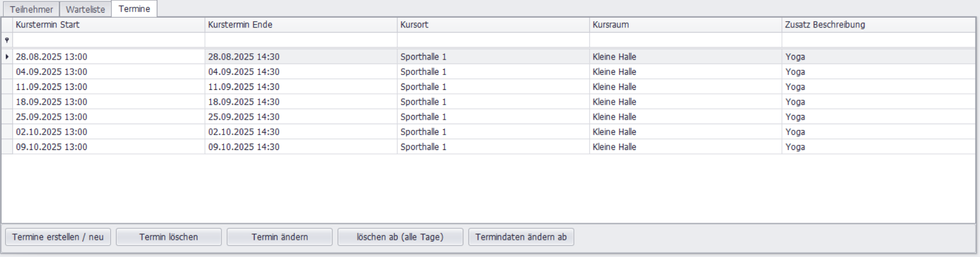Switch to the Teilnehmer tab
The width and height of the screenshot is (980, 257).
pyautogui.click(x=31, y=9)
